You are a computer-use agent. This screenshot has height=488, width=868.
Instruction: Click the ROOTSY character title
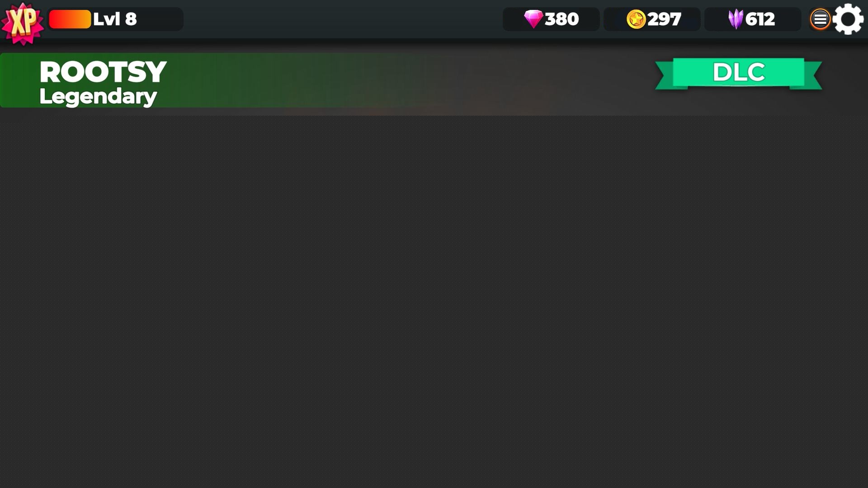103,71
